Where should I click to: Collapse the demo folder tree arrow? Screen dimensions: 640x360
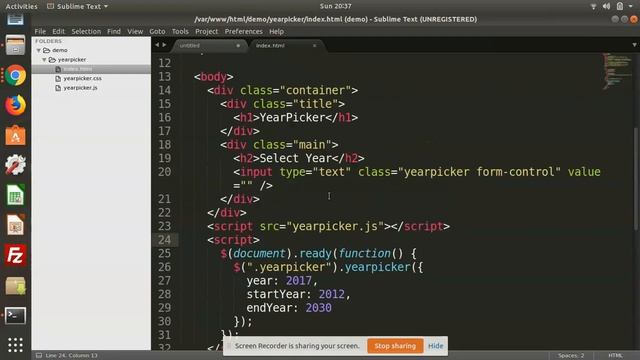39,50
